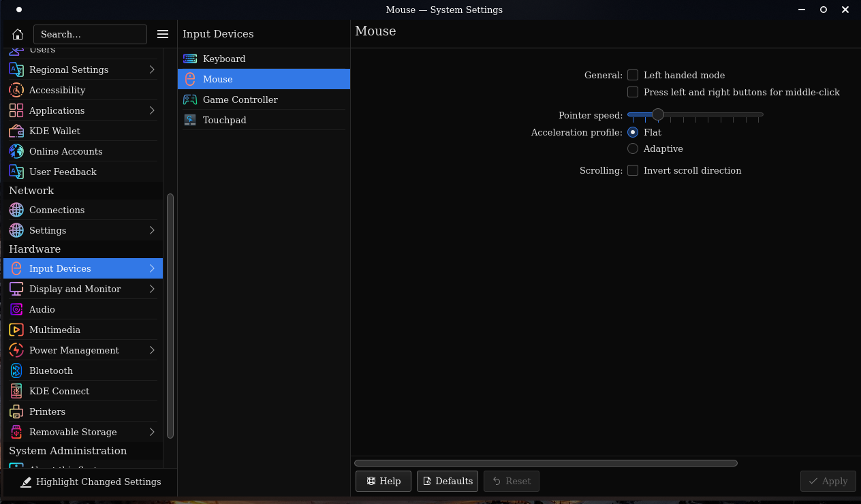The width and height of the screenshot is (861, 504).
Task: Select the Audio settings icon
Action: 16,309
